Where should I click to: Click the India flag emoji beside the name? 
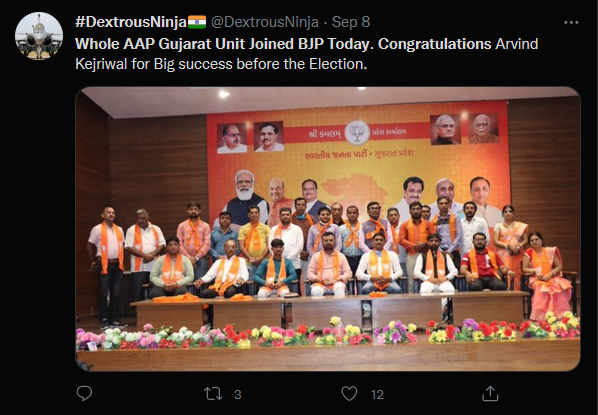[x=197, y=22]
